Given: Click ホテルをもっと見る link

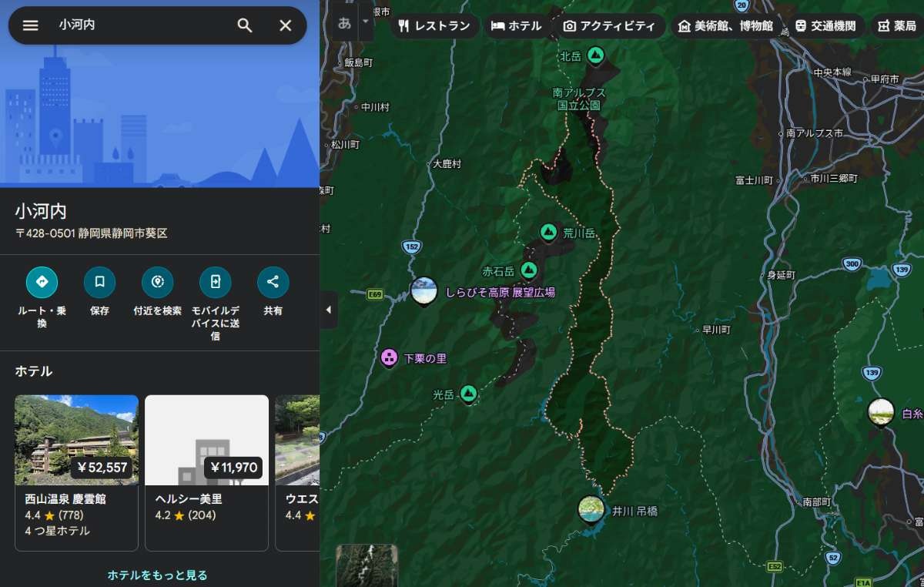Looking at the screenshot, I should (x=157, y=575).
